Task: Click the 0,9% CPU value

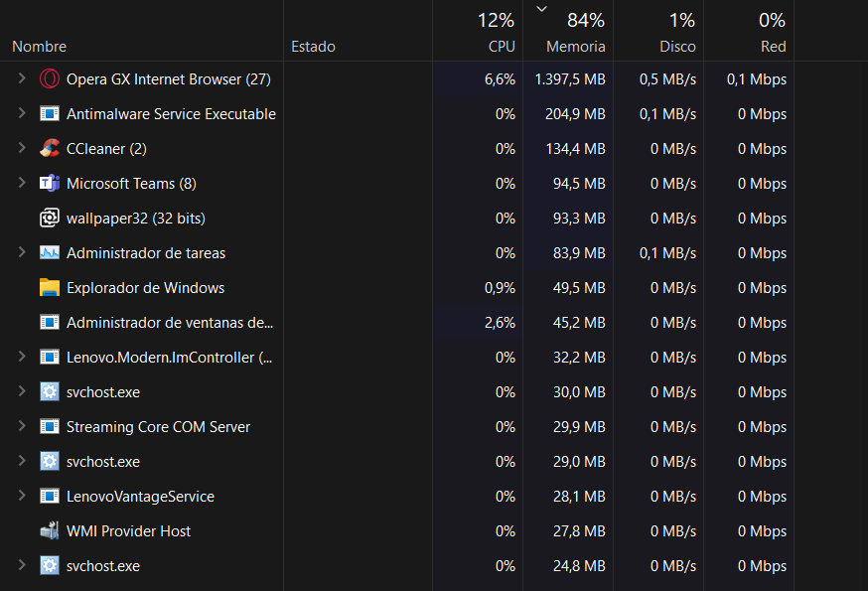Action: point(500,287)
